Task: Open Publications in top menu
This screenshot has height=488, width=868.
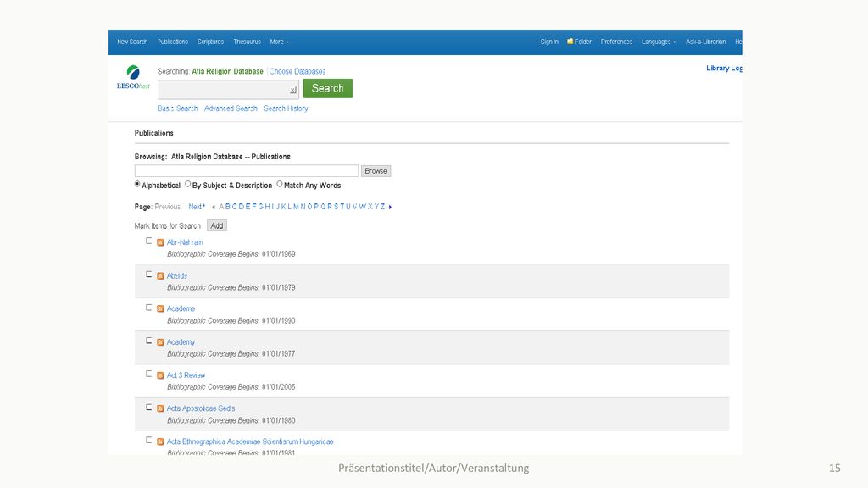Action: (173, 42)
